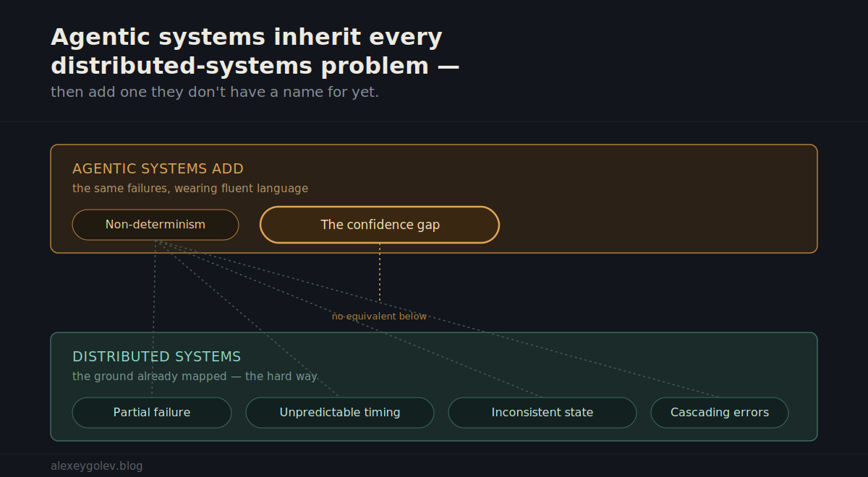Click the DISTRIBUTED SYSTEMS heading
The image size is (868, 477).
[x=157, y=357]
